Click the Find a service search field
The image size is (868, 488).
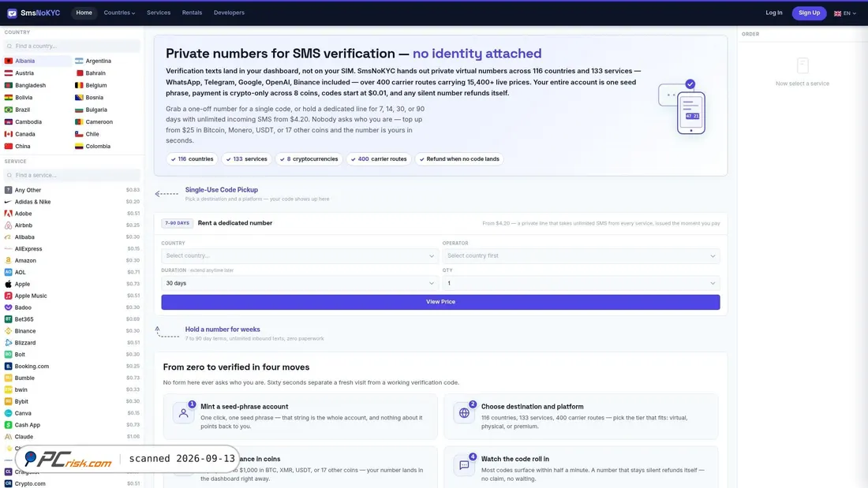pos(72,175)
